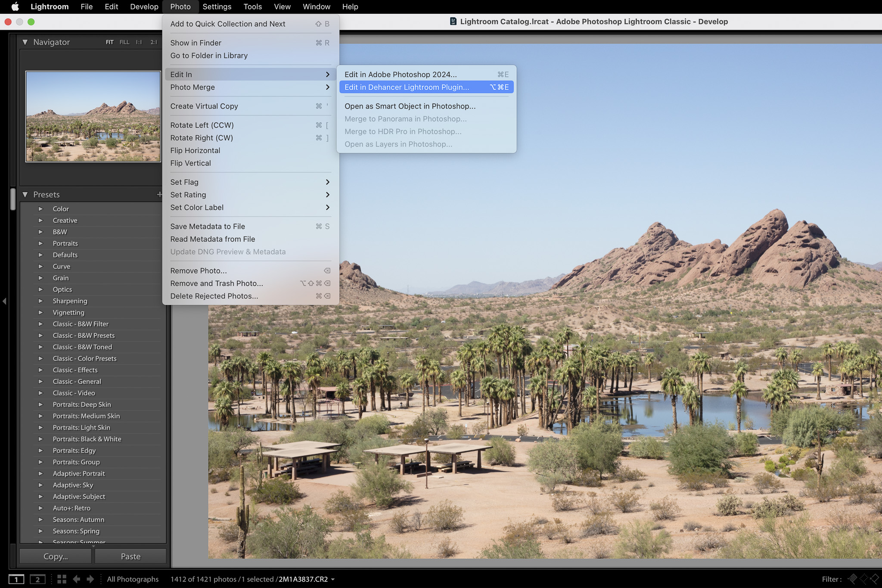Choose Edit in Adobe Photoshop 2024
The height and width of the screenshot is (588, 882).
tap(426, 75)
